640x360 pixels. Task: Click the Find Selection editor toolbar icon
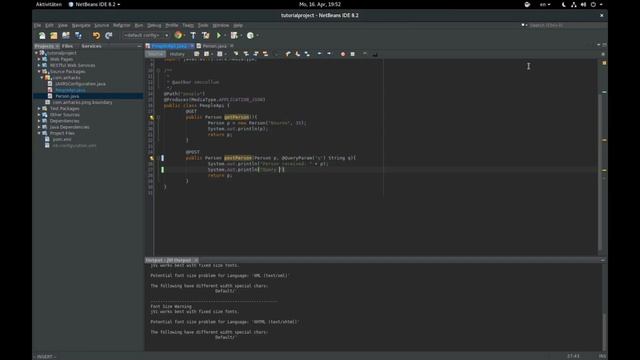pos(236,54)
